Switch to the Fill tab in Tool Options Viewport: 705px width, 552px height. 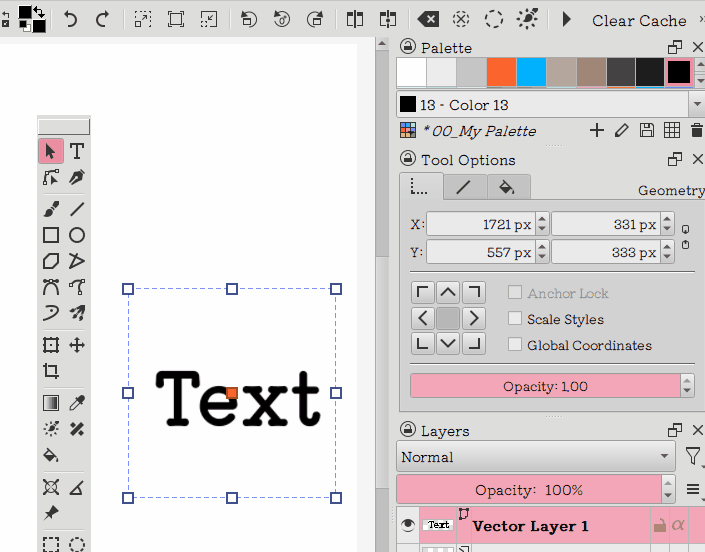[x=507, y=187]
